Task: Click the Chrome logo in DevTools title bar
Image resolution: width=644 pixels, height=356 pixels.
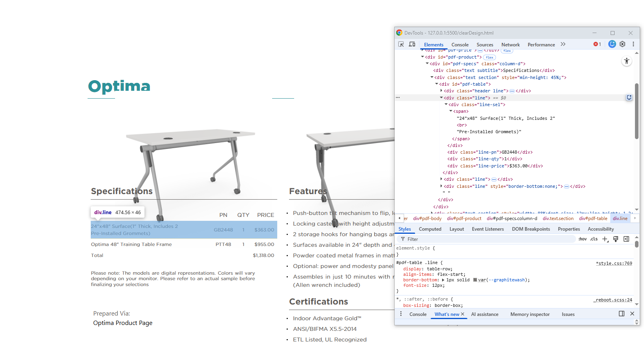Action: pos(399,33)
